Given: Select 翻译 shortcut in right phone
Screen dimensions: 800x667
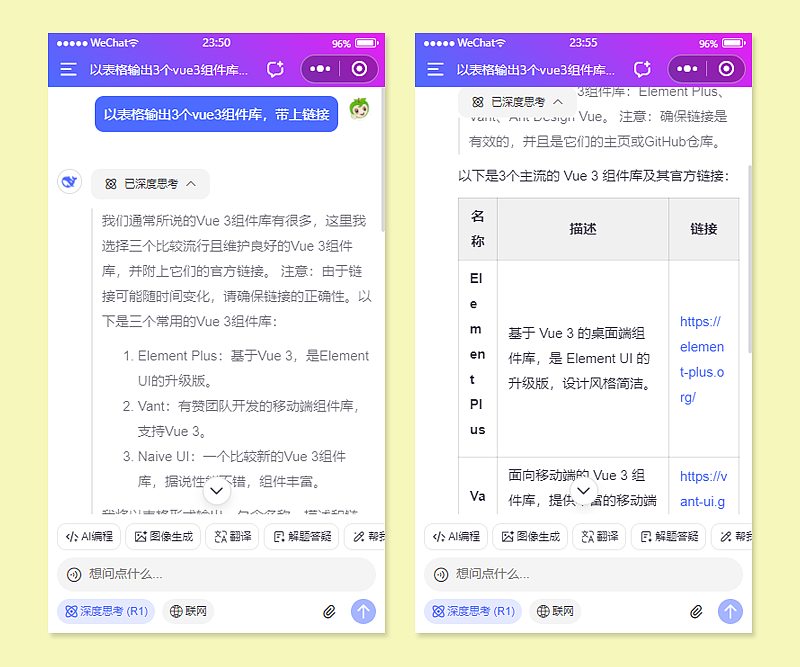Looking at the screenshot, I should click(599, 536).
